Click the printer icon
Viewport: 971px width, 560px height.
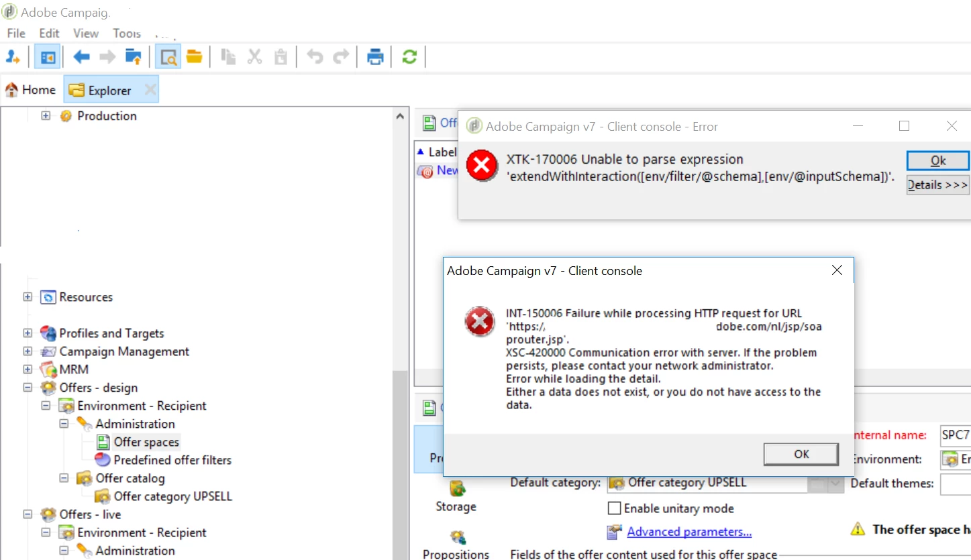pos(375,57)
